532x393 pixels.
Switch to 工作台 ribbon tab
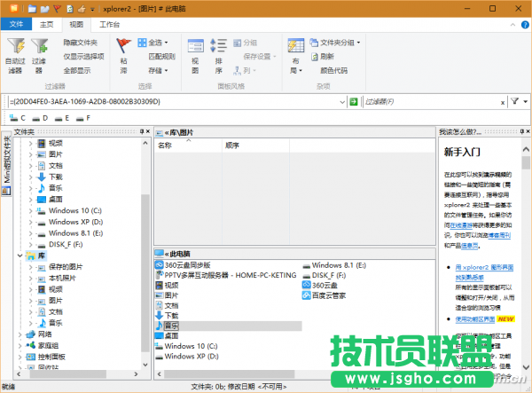coord(110,24)
